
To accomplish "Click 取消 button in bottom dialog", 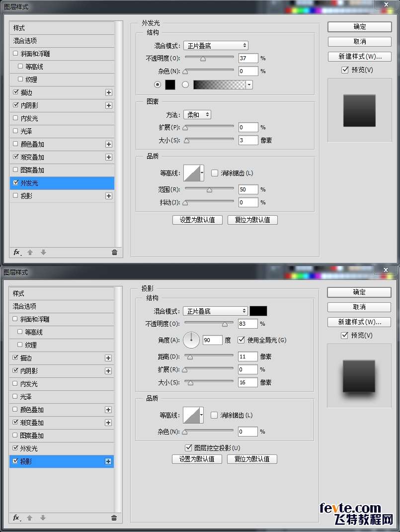I will tap(359, 307).
